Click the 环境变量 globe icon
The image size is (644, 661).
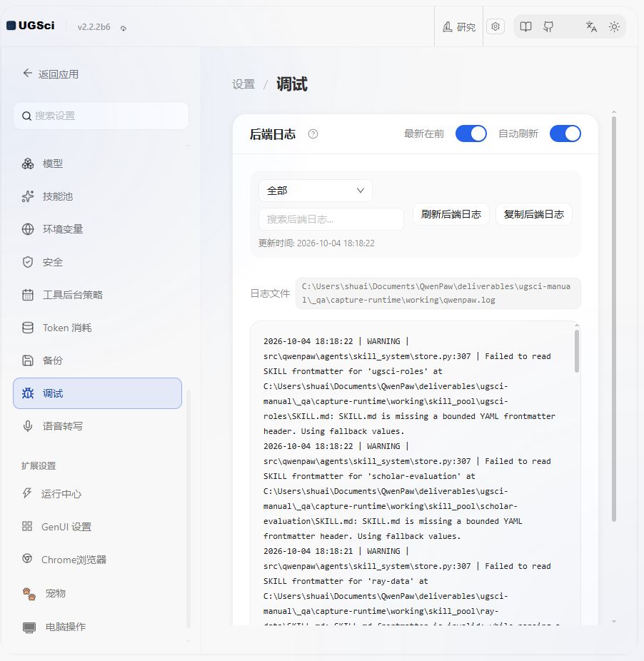tap(28, 229)
